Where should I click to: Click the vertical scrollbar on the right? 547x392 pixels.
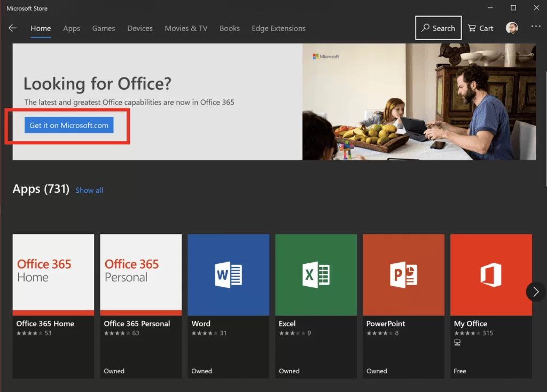545,129
